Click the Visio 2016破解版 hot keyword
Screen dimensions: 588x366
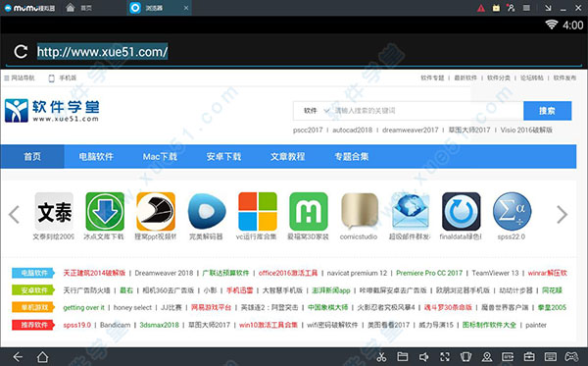(526, 130)
